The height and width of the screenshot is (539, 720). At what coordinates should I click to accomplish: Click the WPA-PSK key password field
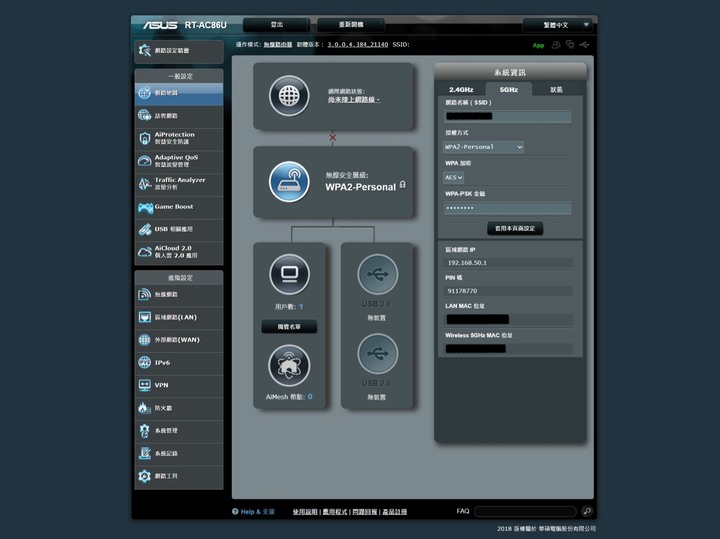pyautogui.click(x=508, y=208)
